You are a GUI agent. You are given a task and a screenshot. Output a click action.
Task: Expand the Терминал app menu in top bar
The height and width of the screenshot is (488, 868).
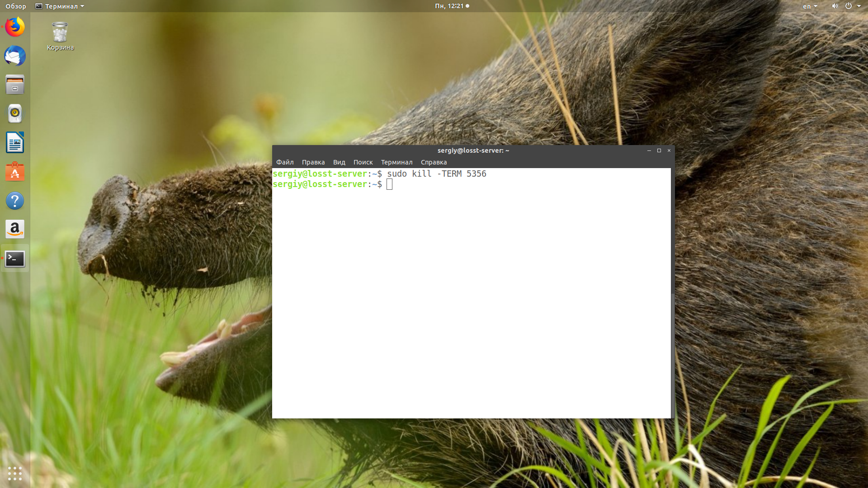(x=60, y=6)
